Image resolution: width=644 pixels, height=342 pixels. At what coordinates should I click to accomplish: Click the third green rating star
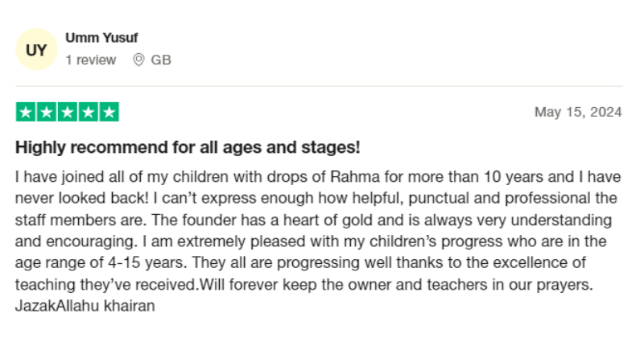click(x=68, y=112)
